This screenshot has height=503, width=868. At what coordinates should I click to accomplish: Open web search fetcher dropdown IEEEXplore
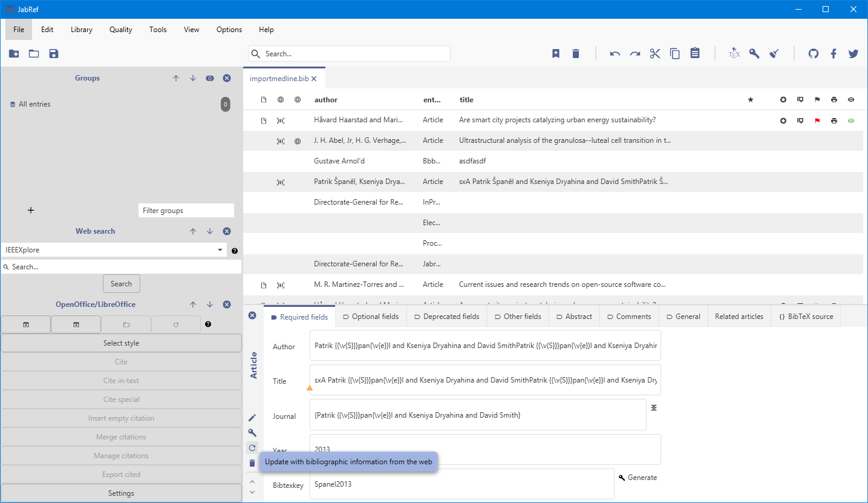pyautogui.click(x=114, y=250)
